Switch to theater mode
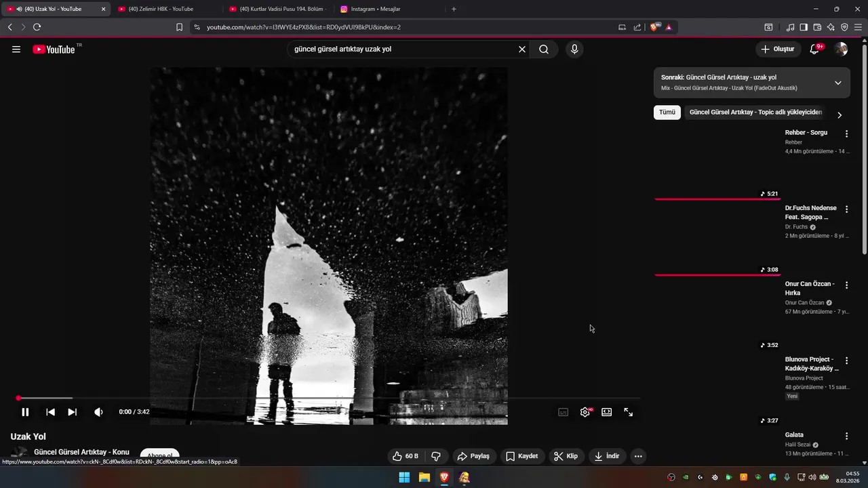 click(x=607, y=412)
